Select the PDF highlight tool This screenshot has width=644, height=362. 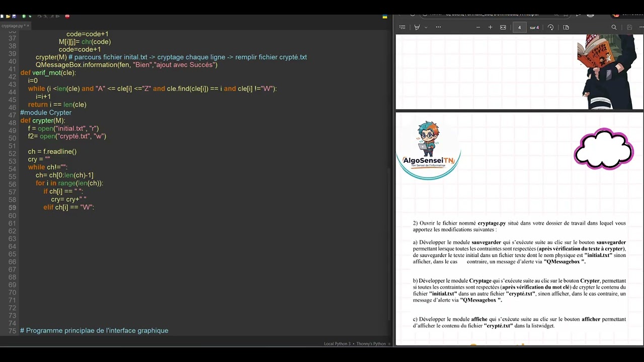click(417, 27)
